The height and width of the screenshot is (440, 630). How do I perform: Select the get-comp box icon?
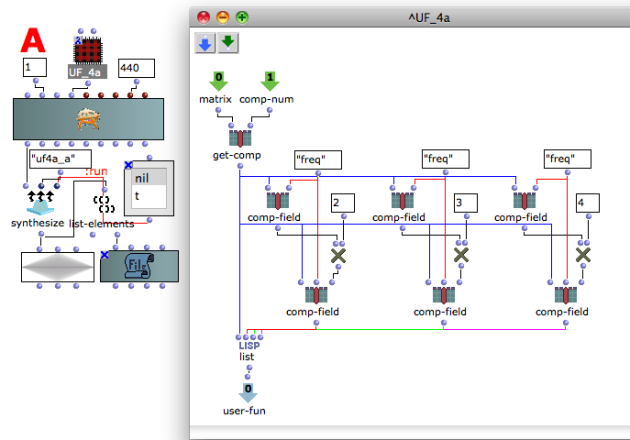click(x=240, y=139)
